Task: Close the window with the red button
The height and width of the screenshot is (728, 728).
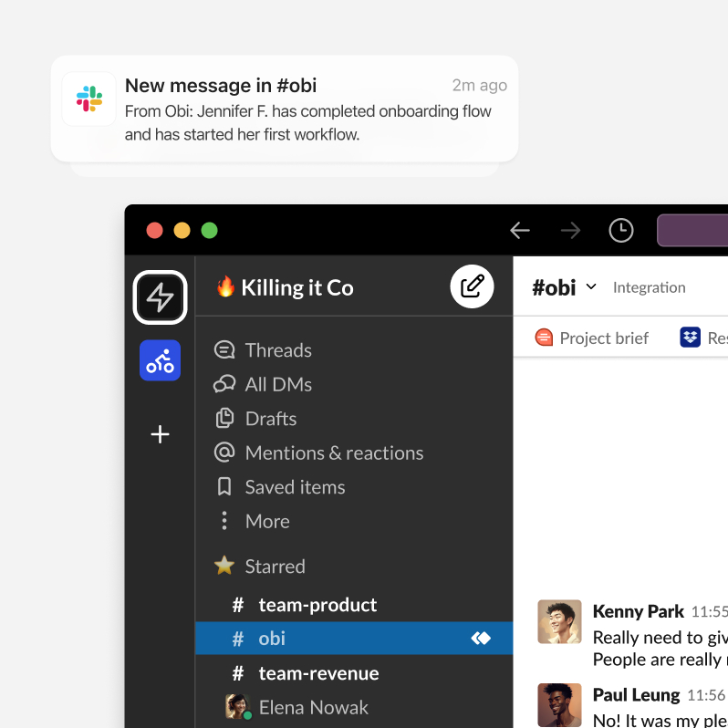Action: (154, 230)
